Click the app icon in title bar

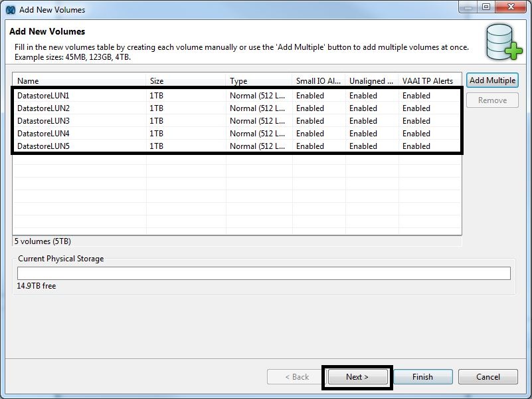pyautogui.click(x=10, y=10)
